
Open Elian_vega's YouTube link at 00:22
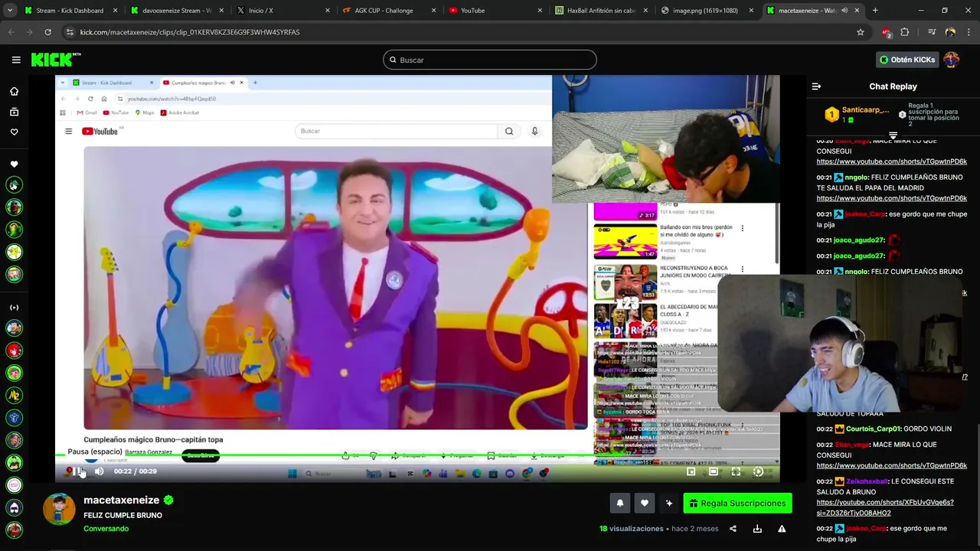click(891, 465)
